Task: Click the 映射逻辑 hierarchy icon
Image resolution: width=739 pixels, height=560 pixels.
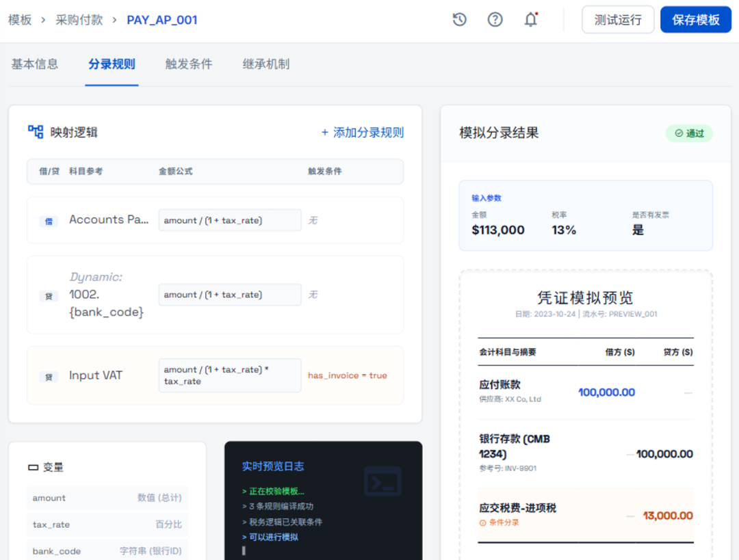Action: pyautogui.click(x=36, y=132)
